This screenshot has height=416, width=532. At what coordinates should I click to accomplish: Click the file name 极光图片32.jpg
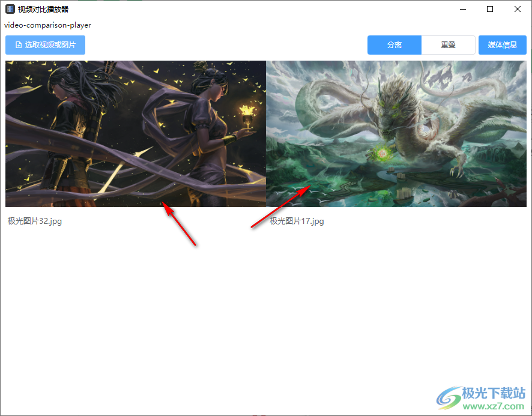click(x=35, y=222)
